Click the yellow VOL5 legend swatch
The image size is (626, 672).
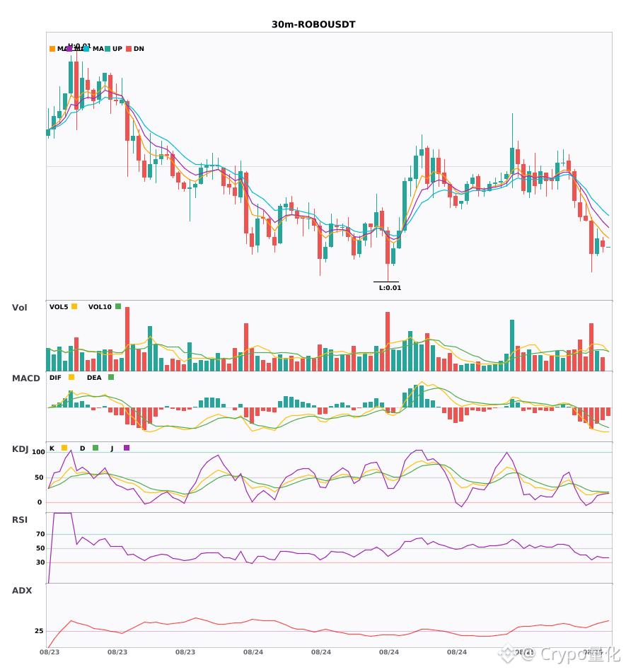pos(74,306)
